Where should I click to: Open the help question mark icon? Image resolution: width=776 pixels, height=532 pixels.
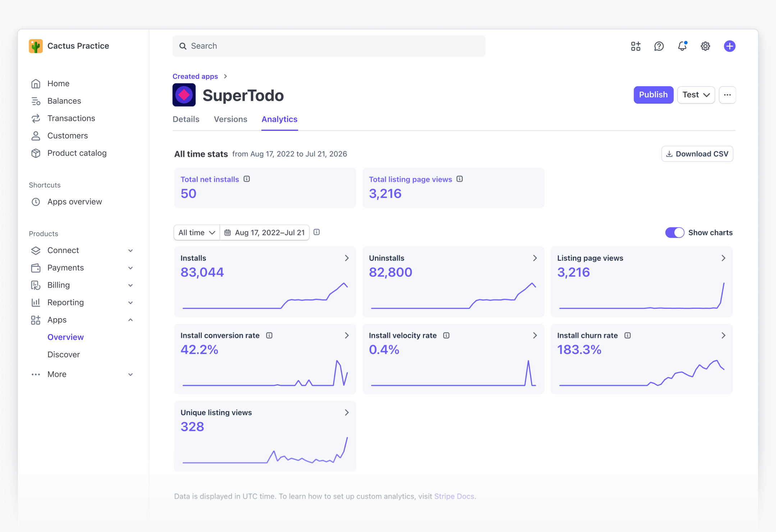click(659, 46)
